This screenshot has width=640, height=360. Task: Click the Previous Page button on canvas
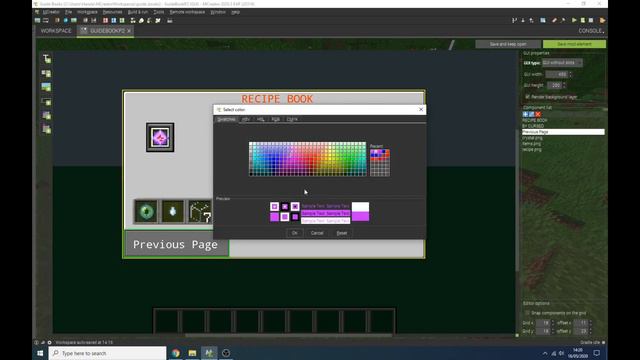pyautogui.click(x=176, y=244)
